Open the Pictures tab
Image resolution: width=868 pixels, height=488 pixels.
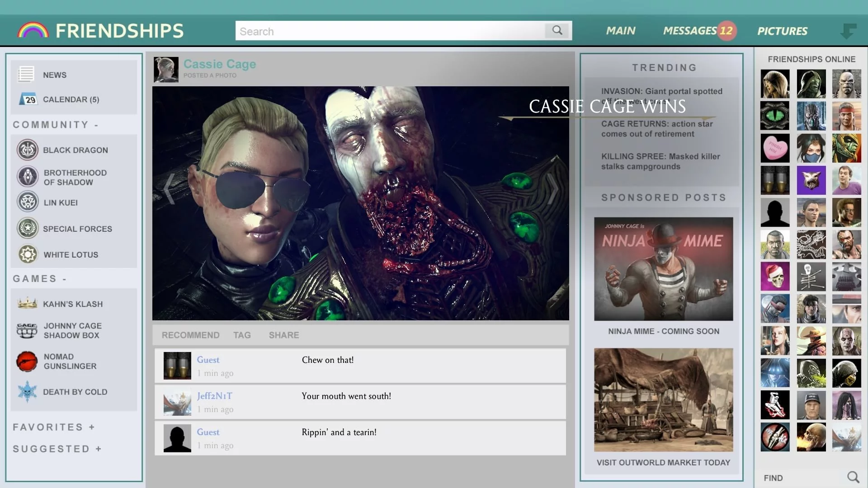tap(782, 31)
